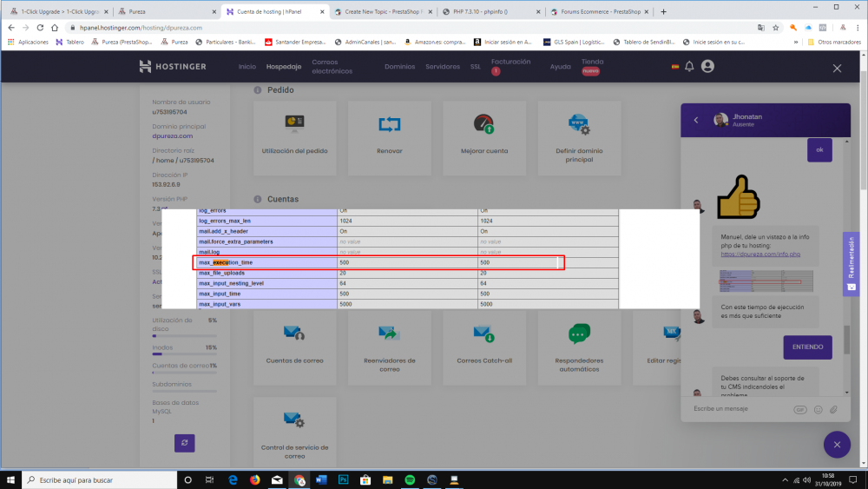Viewport: 868px width, 489px height.
Task: Click the Inodos usage progress bar
Action: tap(184, 354)
